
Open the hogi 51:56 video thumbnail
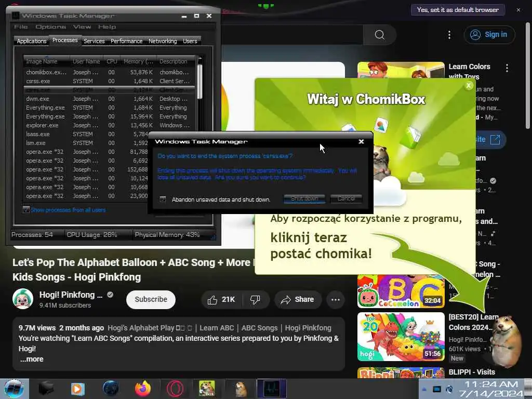401,337
